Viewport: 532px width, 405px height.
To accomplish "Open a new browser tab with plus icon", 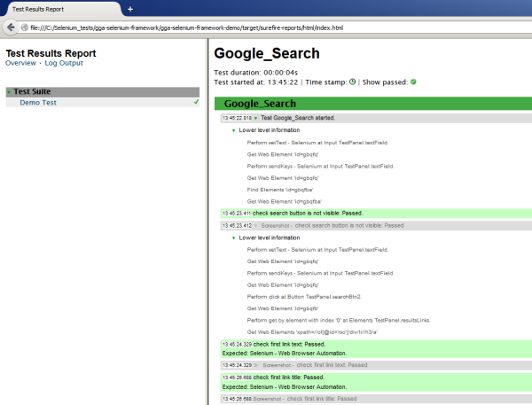I will 130,9.
